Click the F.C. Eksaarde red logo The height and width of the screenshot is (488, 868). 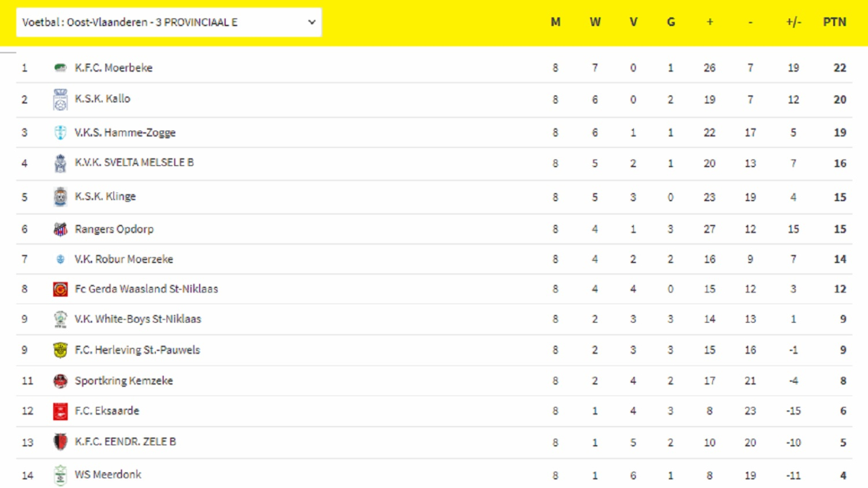pyautogui.click(x=60, y=411)
